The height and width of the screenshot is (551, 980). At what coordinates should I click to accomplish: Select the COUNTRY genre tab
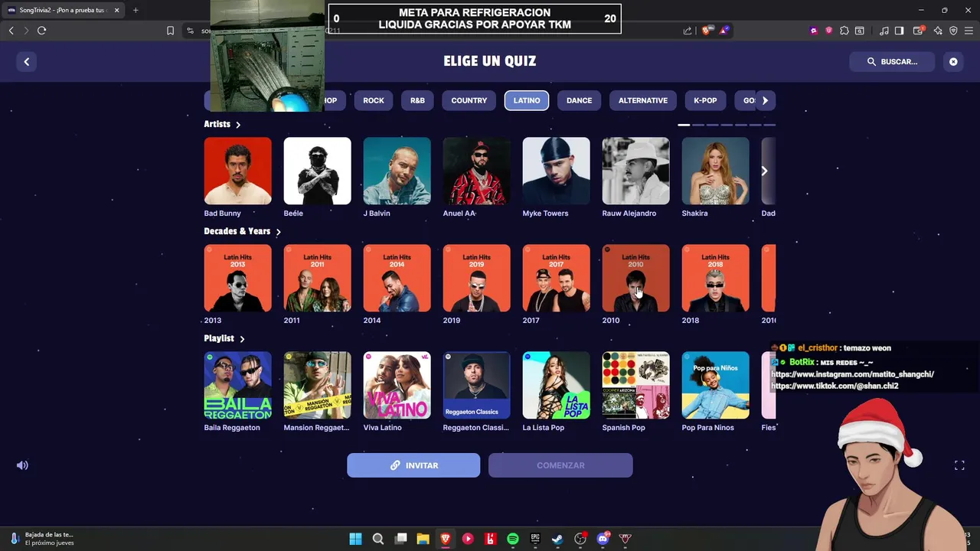pyautogui.click(x=469, y=100)
